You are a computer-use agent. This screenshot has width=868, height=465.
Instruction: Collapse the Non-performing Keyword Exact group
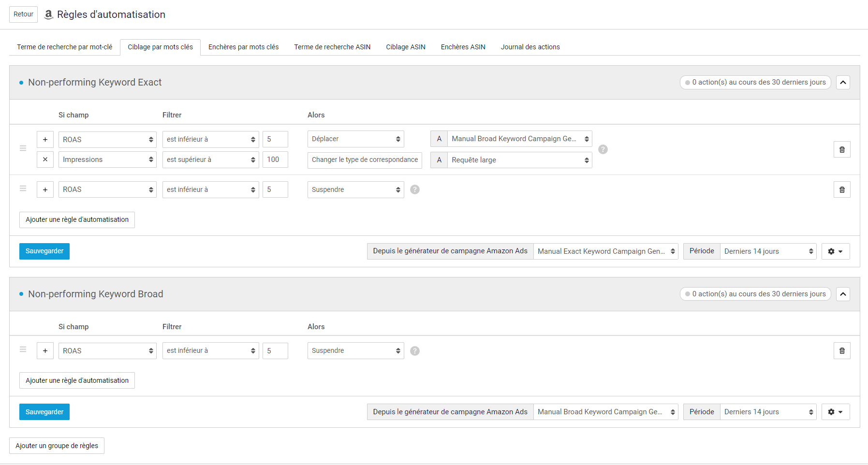point(843,82)
